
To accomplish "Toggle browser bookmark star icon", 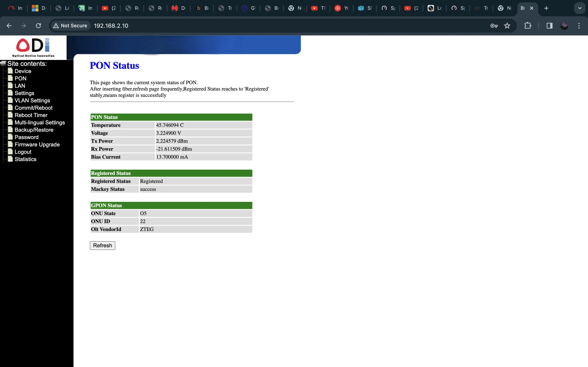I will 508,26.
